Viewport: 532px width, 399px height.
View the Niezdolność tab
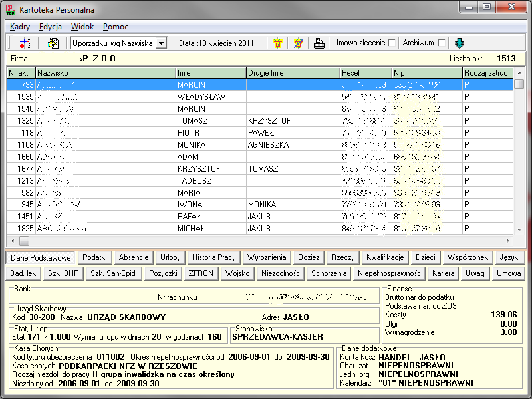[x=281, y=273]
